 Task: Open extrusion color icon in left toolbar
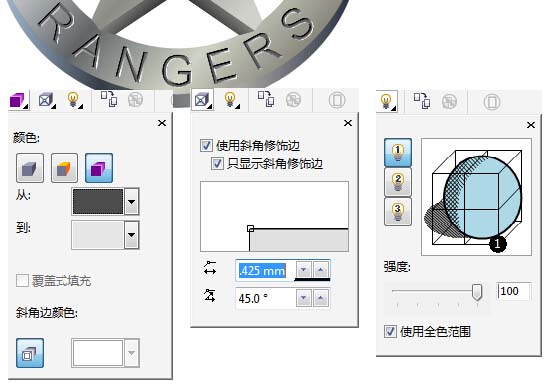point(18,100)
